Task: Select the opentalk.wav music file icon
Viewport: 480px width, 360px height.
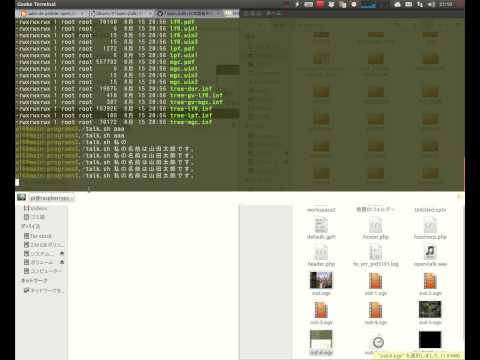Action: [430, 252]
